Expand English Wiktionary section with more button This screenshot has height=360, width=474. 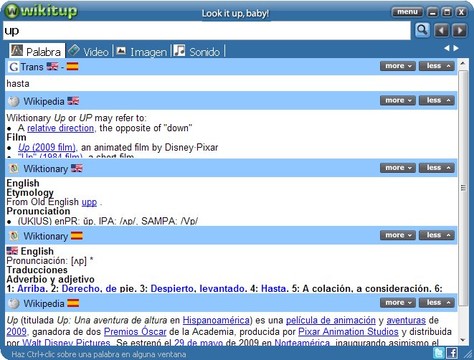(398, 168)
